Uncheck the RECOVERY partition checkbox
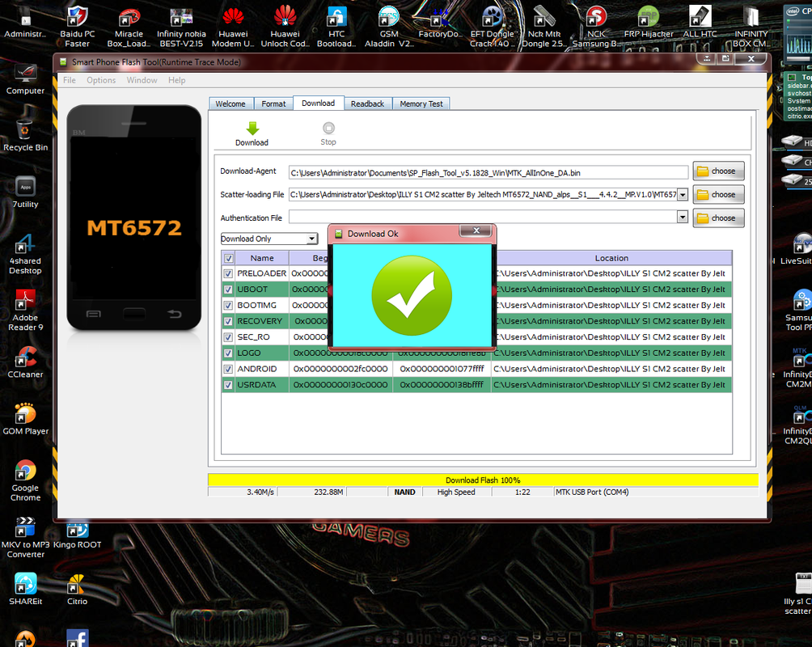 228,321
